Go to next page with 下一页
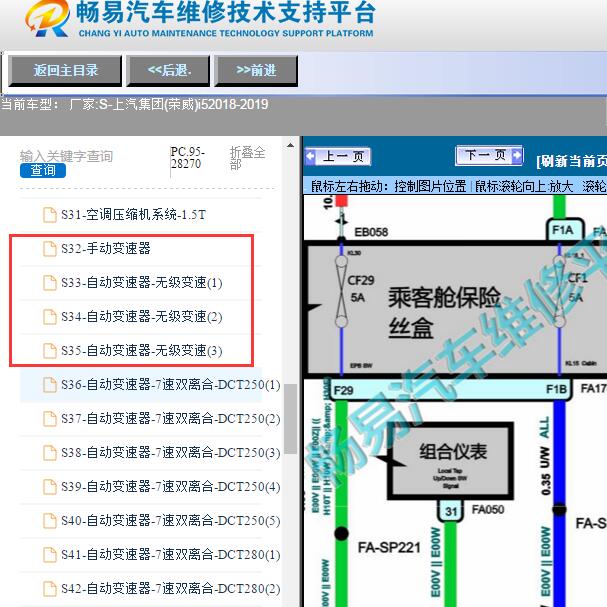The image size is (607, 607). (x=489, y=156)
